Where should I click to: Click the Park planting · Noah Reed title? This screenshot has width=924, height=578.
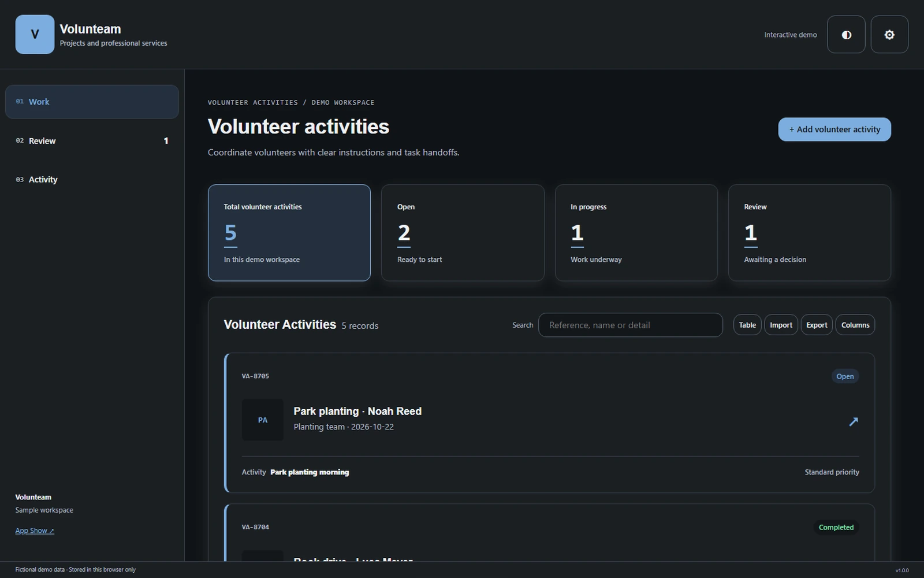pyautogui.click(x=357, y=411)
